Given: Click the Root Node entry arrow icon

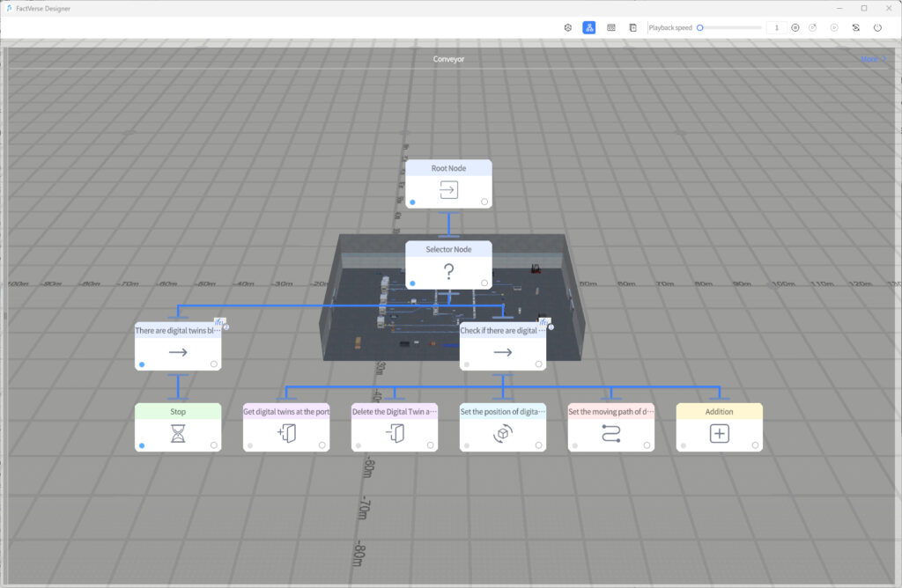Looking at the screenshot, I should coord(448,189).
